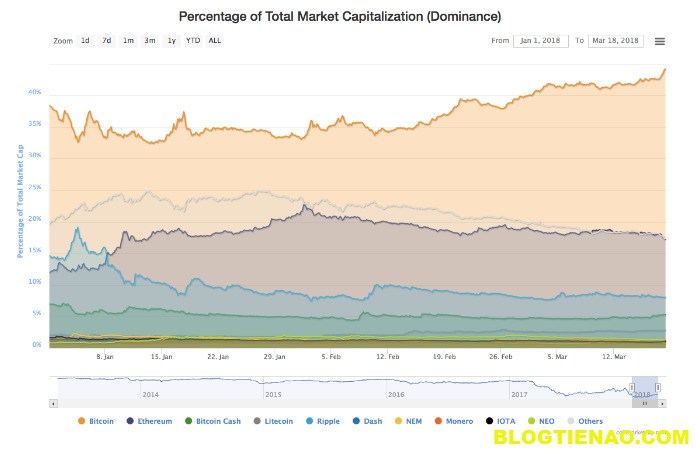696x449 pixels.
Task: Grab the navigator right range handle
Action: click(x=656, y=388)
